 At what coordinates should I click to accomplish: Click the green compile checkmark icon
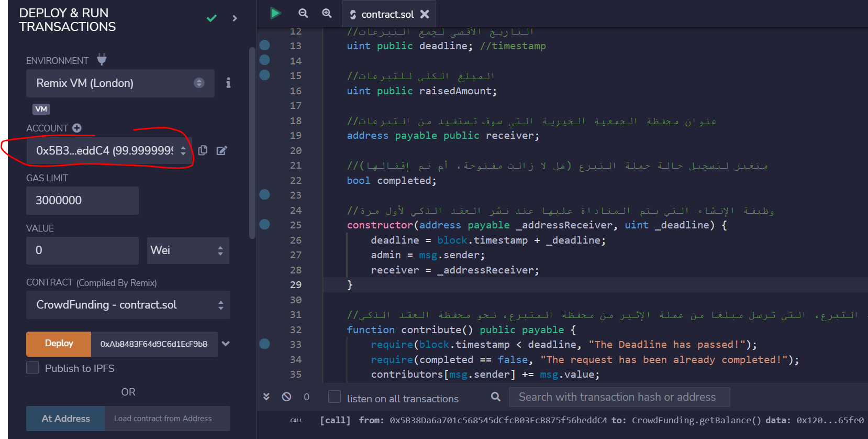coord(212,18)
